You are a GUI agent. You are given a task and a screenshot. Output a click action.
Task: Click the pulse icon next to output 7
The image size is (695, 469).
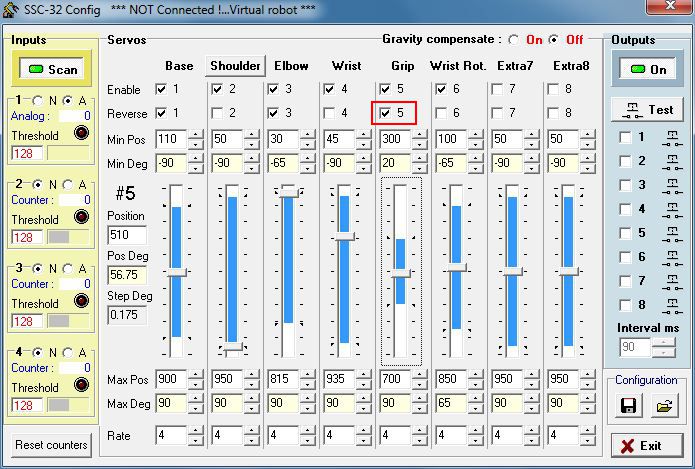(x=672, y=282)
